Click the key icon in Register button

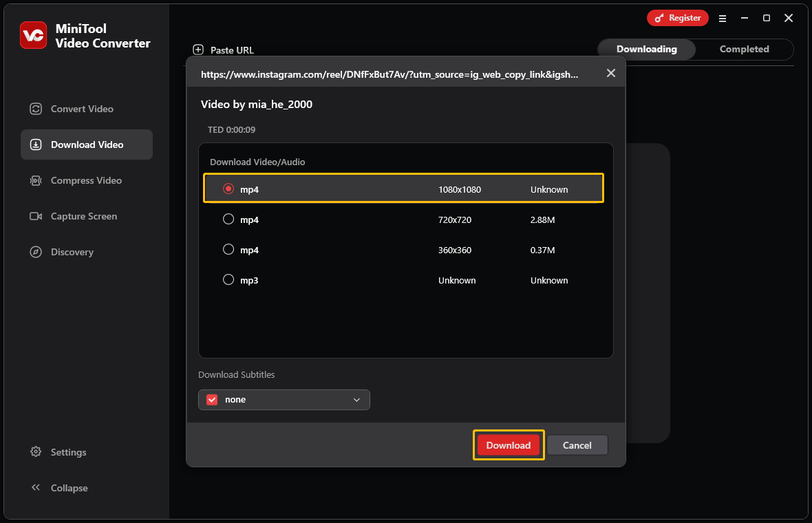tap(659, 18)
